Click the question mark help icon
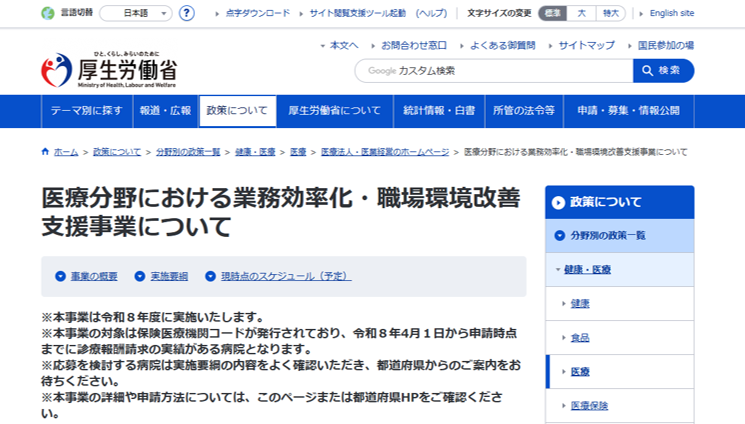This screenshot has height=424, width=745. point(187,13)
